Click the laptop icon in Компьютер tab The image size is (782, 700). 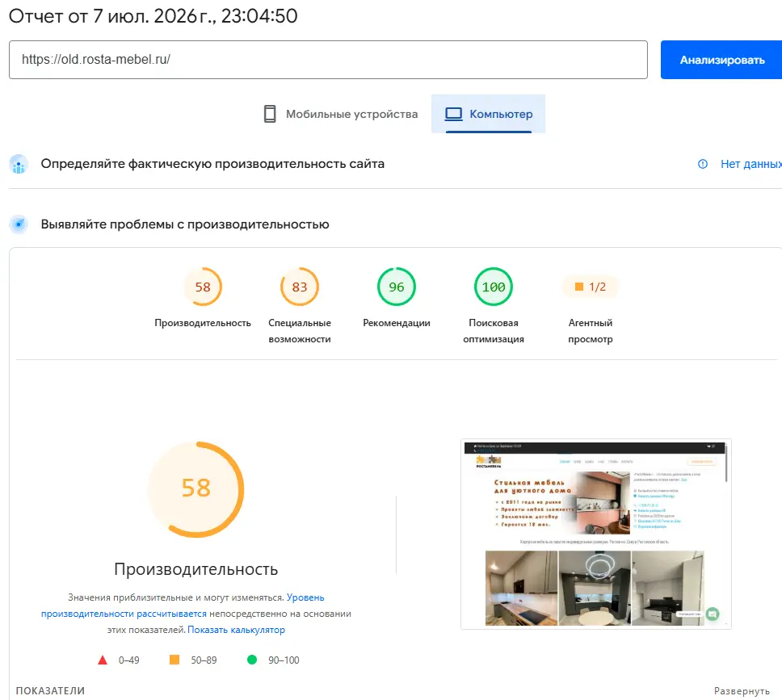point(453,114)
